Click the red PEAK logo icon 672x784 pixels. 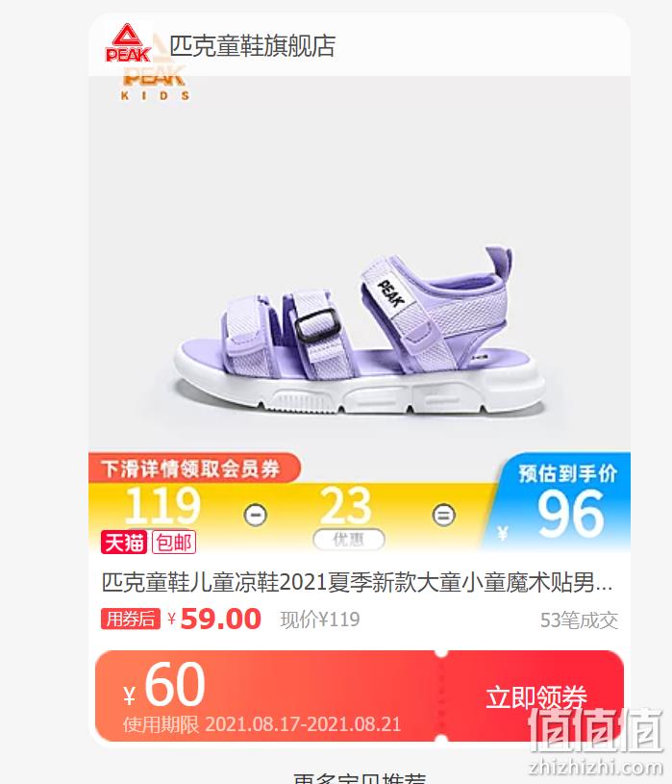(x=128, y=43)
